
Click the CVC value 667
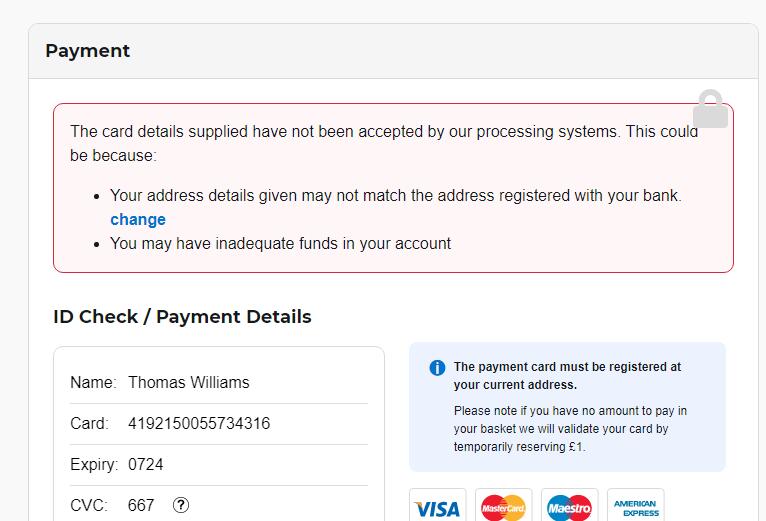(x=141, y=505)
